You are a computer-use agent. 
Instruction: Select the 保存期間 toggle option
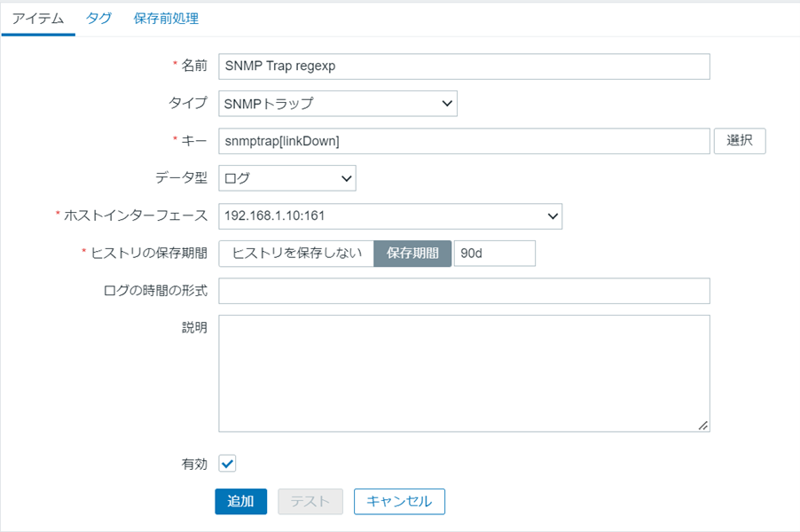(412, 253)
